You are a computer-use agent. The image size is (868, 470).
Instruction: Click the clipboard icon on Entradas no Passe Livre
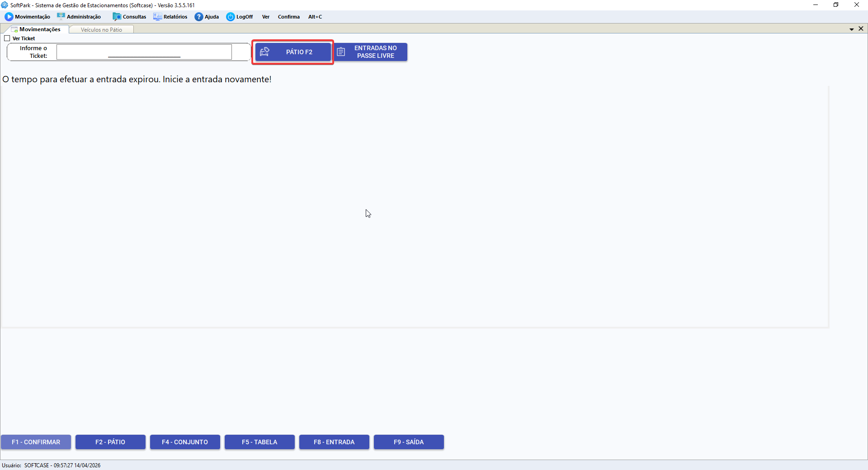coord(341,52)
